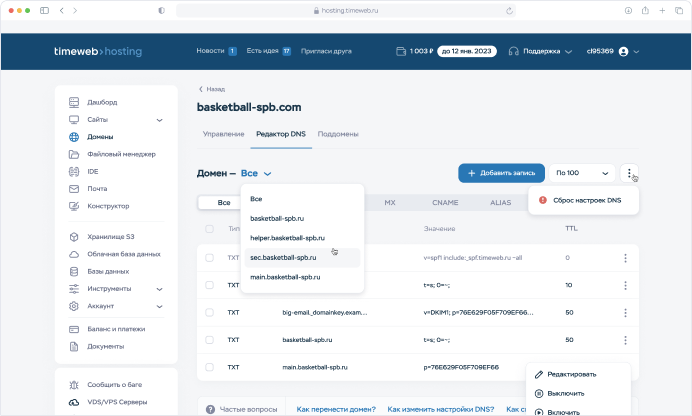
Task: Click the bug report icon
Action: coord(74,385)
